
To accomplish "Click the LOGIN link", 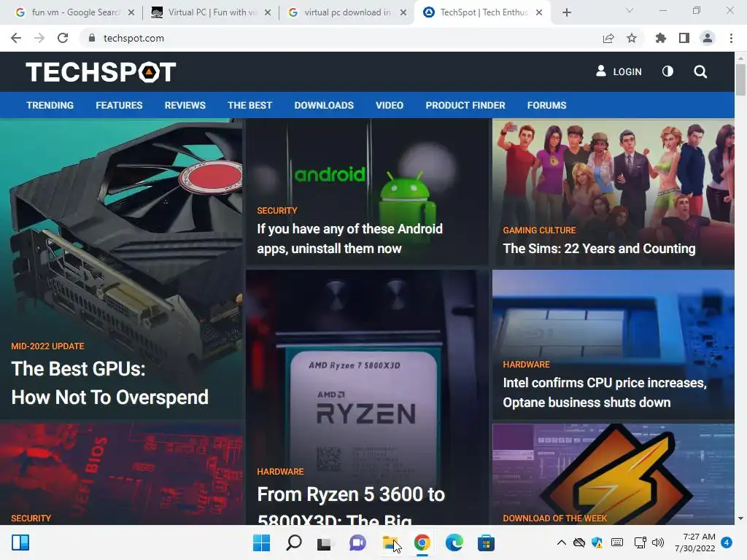I will pos(619,71).
